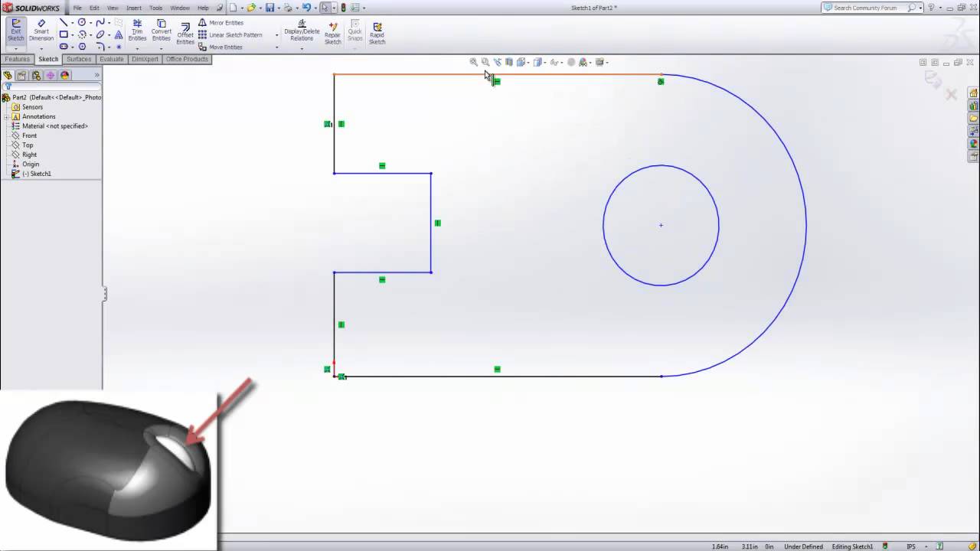
Task: Switch to the Features tab
Action: coord(18,59)
